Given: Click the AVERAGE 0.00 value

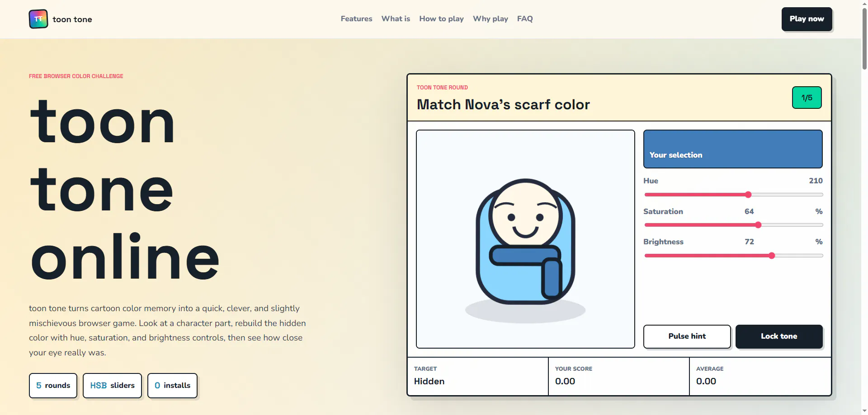Looking at the screenshot, I should click(706, 381).
